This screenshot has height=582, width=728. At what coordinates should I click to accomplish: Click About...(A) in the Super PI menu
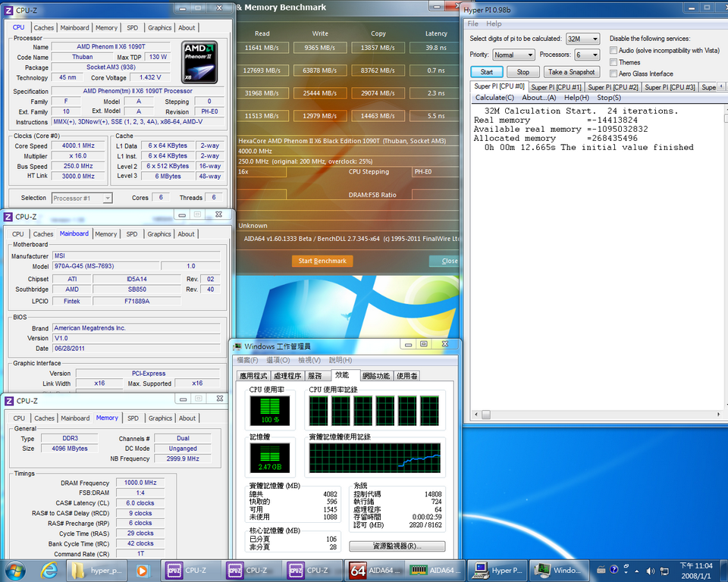point(538,98)
